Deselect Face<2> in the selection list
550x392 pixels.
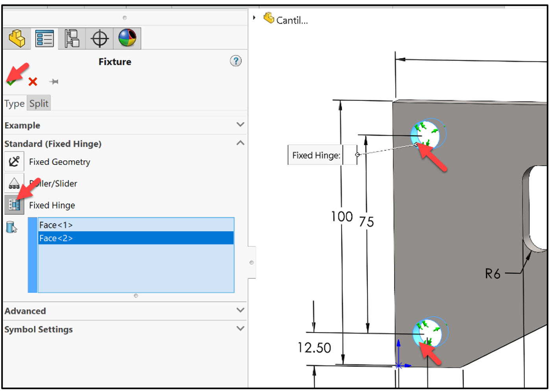[56, 238]
